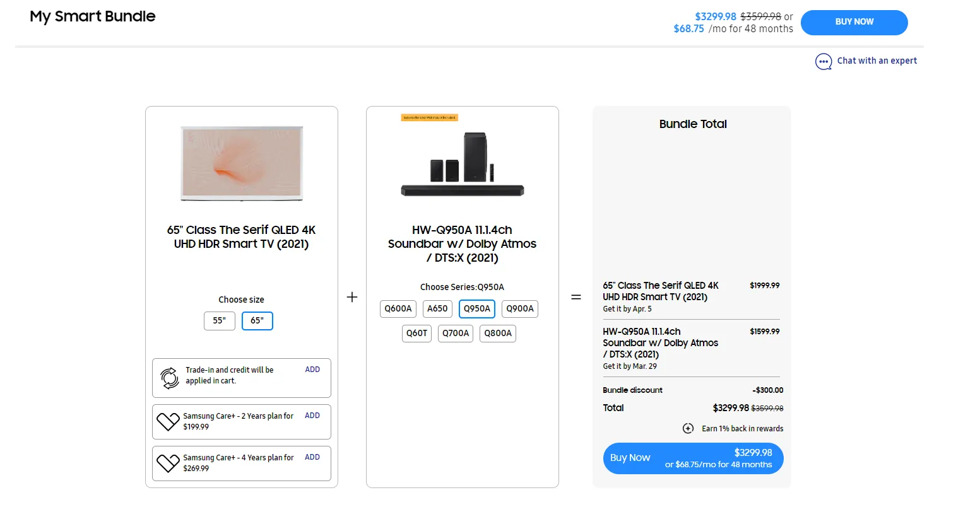This screenshot has height=507, width=980.
Task: Add Samsung Care+ 2 Years plan
Action: (312, 416)
